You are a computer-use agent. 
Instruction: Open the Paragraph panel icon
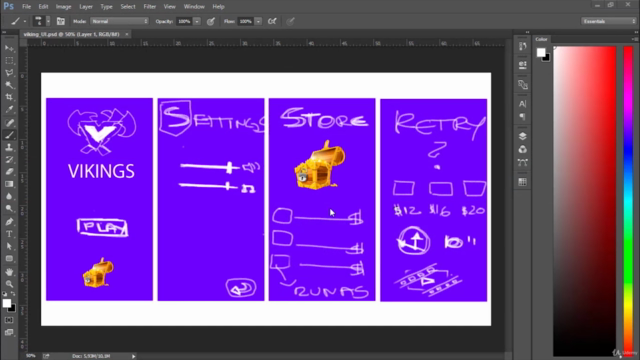click(x=522, y=117)
